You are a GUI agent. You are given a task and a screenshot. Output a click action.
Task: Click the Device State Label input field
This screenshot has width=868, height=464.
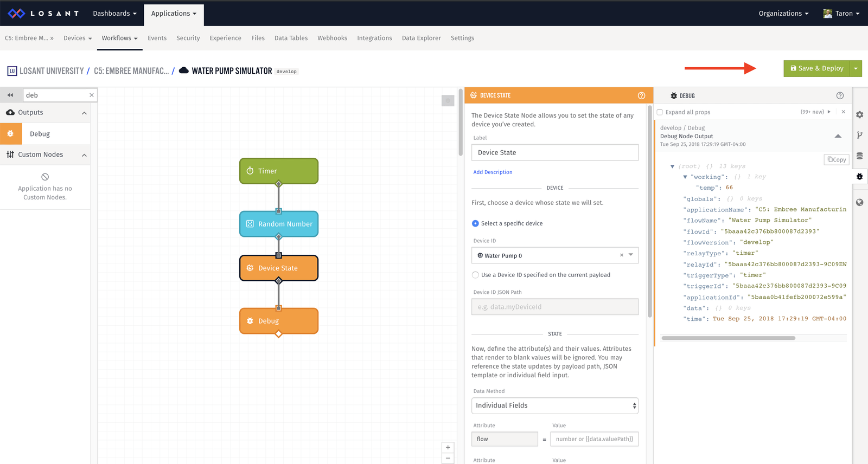[x=555, y=152]
